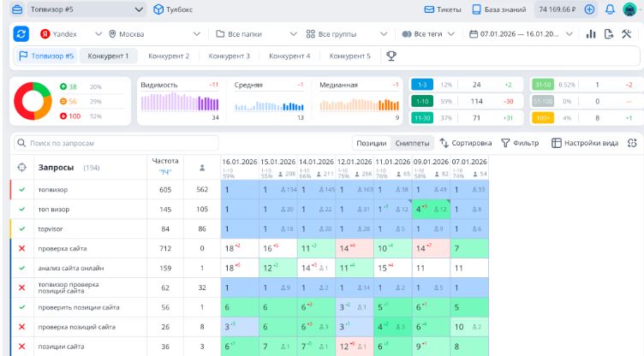The width and height of the screenshot is (644, 356).
Task: Click the 1-10 dark green range badge
Action: click(422, 101)
